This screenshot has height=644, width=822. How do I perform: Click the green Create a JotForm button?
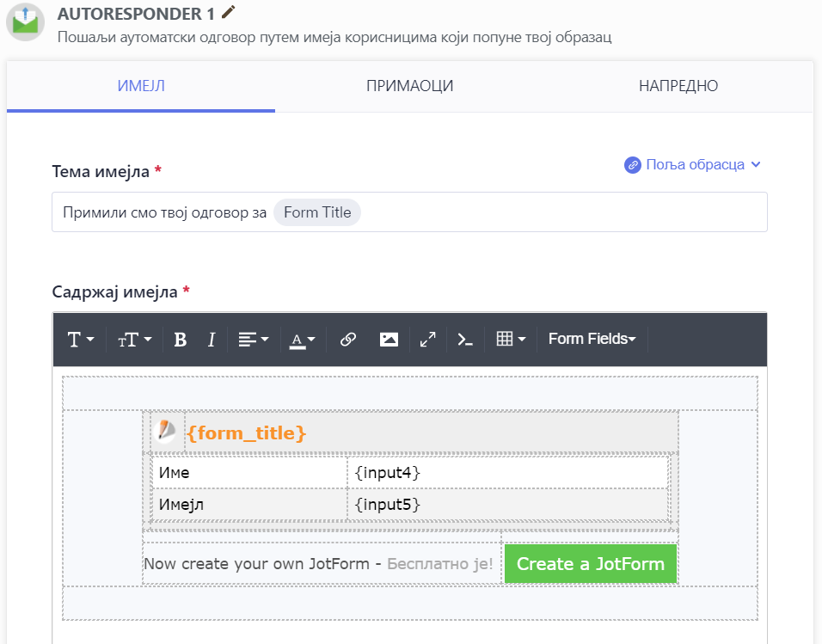pyautogui.click(x=590, y=564)
